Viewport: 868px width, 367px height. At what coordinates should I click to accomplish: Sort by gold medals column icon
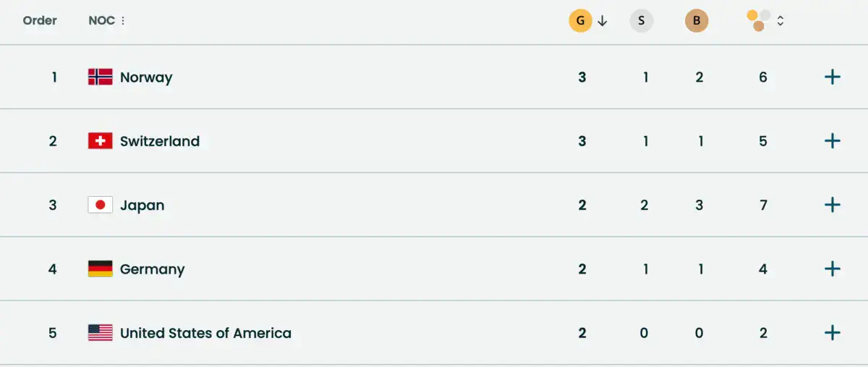581,21
